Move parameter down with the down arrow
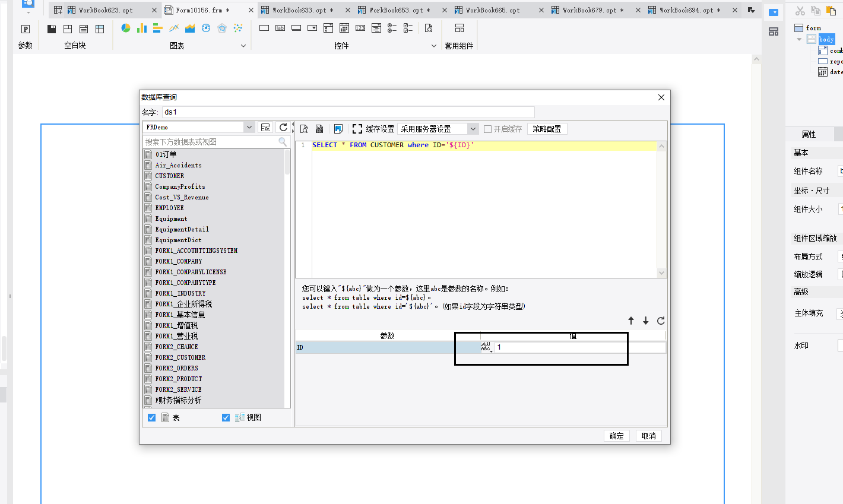 tap(646, 321)
